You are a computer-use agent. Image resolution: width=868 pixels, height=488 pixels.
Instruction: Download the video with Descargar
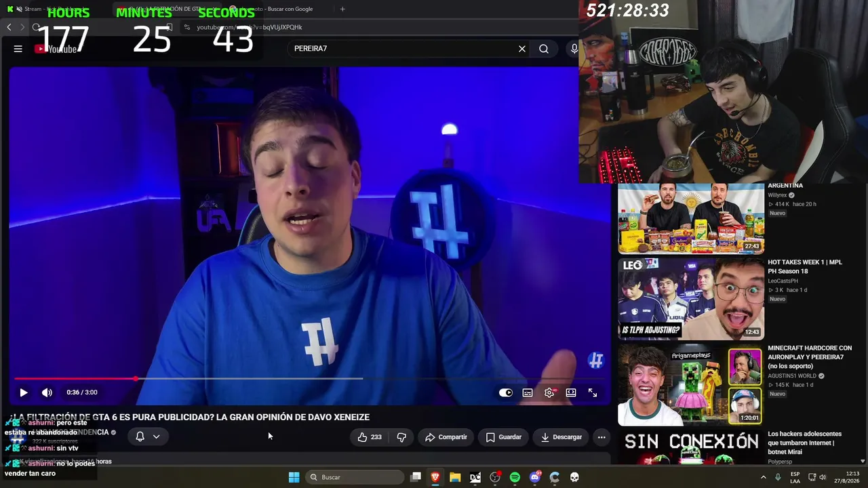click(x=561, y=437)
